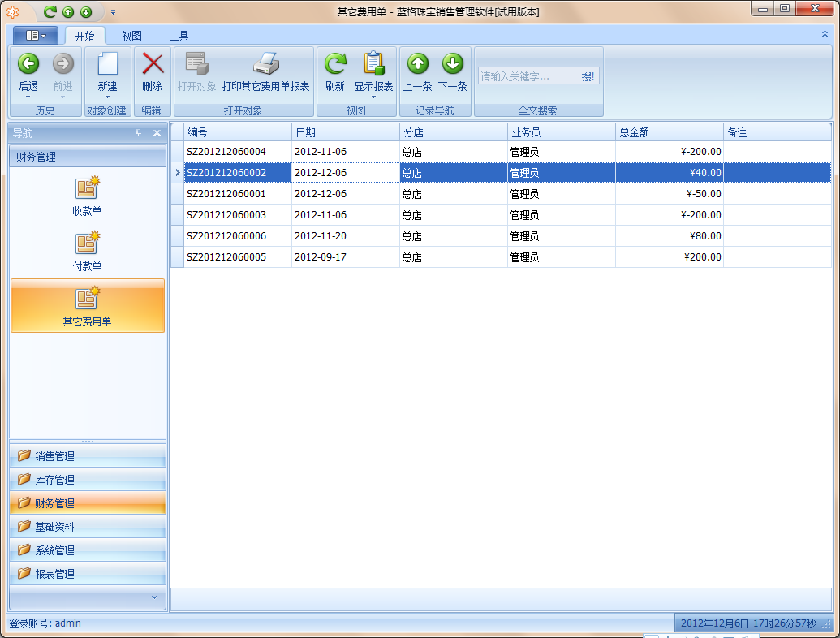Select 其它费用单 in navigation panel
The height and width of the screenshot is (638, 840).
coord(88,305)
